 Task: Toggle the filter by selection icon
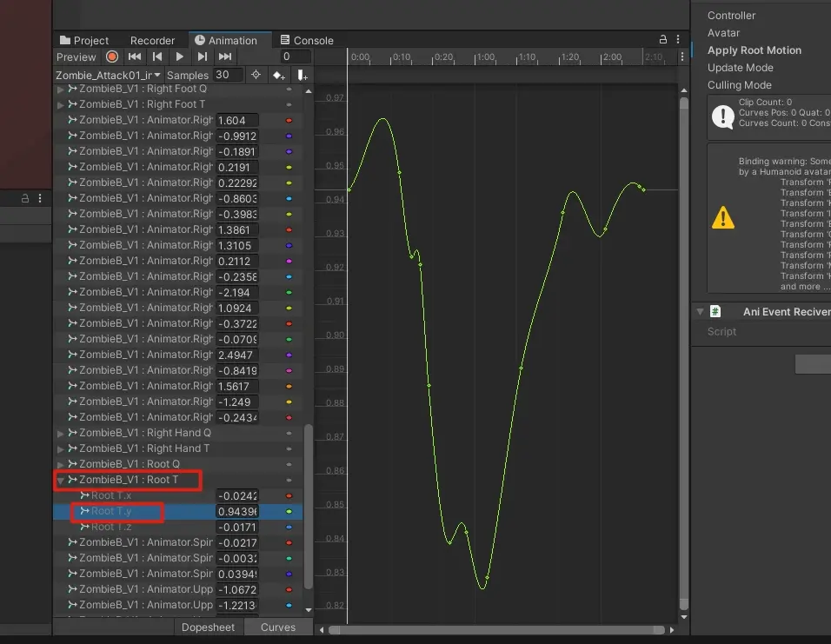click(256, 75)
